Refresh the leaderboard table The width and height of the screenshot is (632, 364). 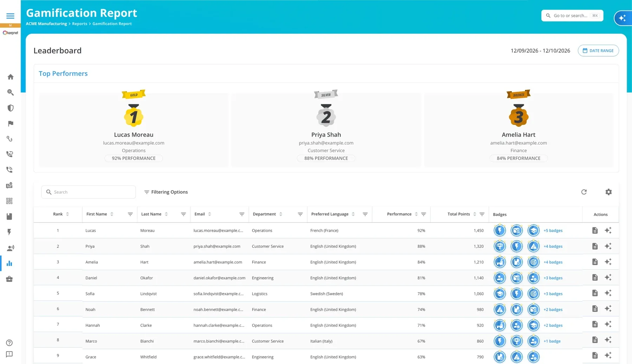[x=584, y=192]
